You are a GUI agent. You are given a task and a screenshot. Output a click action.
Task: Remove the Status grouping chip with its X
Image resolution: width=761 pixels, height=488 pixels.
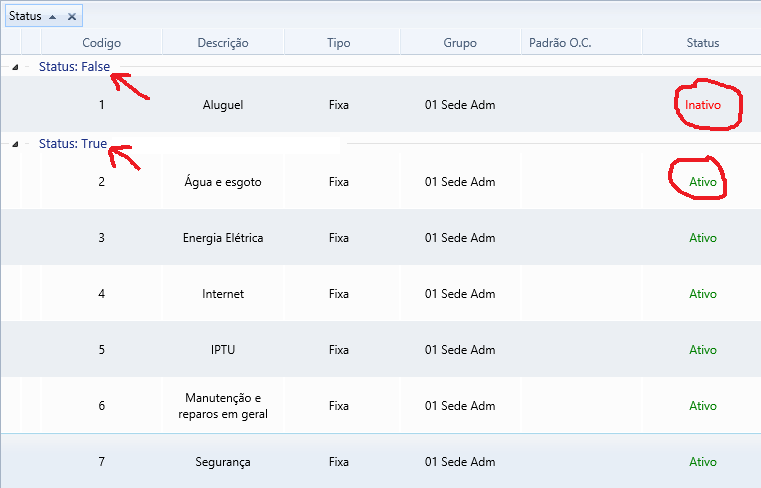coord(72,17)
